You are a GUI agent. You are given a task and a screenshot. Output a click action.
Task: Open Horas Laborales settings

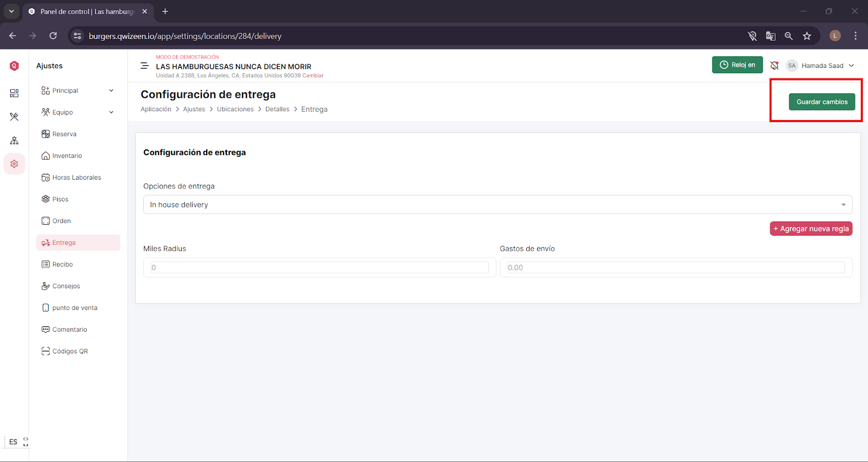coord(78,178)
